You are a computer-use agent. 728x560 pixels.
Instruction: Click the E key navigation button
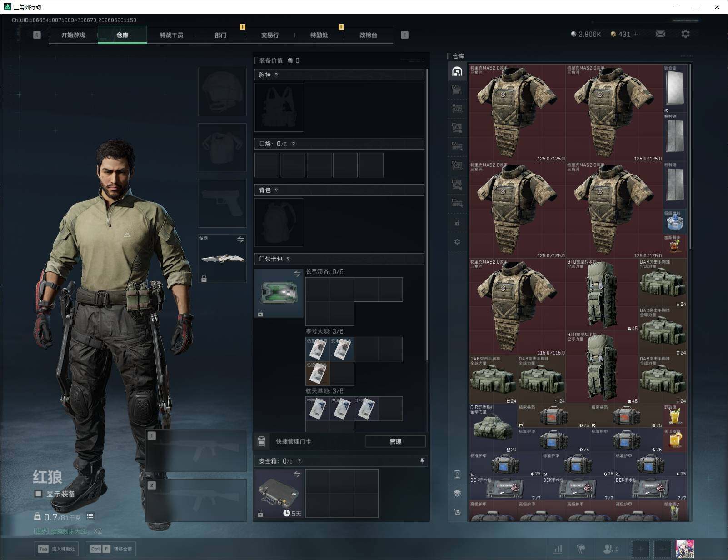pos(404,35)
